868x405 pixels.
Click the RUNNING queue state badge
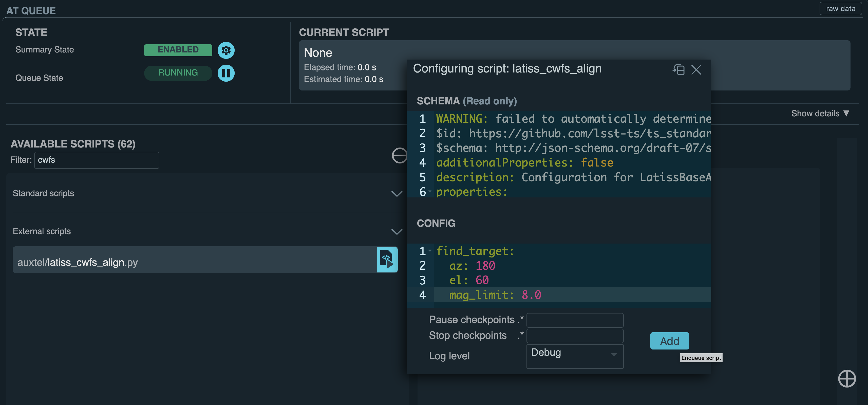178,73
